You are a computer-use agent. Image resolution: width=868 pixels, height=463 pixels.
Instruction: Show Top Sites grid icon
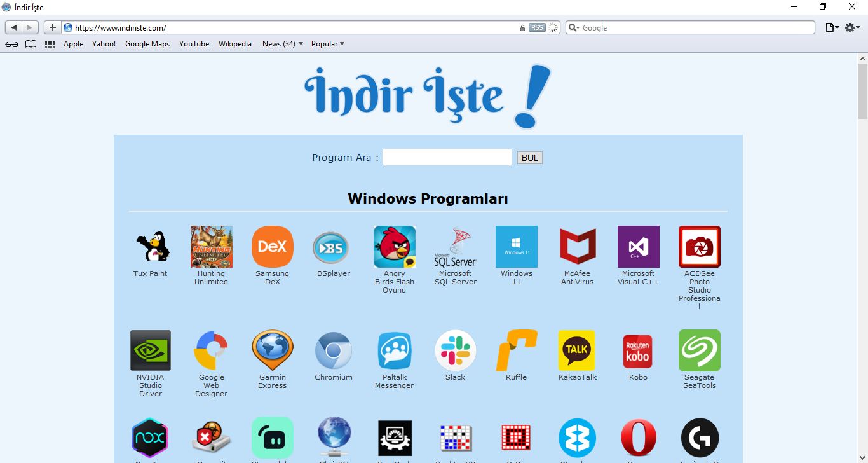pos(50,44)
